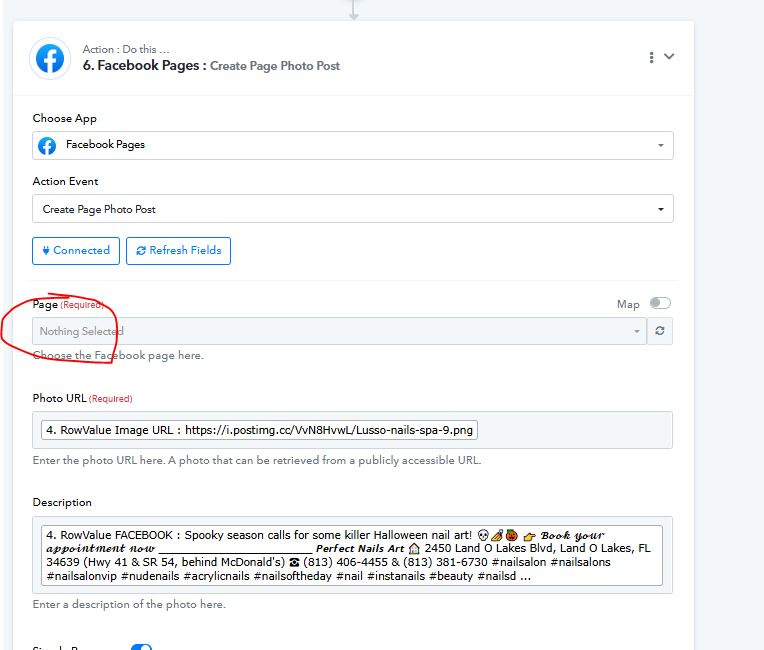Image resolution: width=764 pixels, height=650 pixels.
Task: Click the Description label
Action: pos(62,502)
